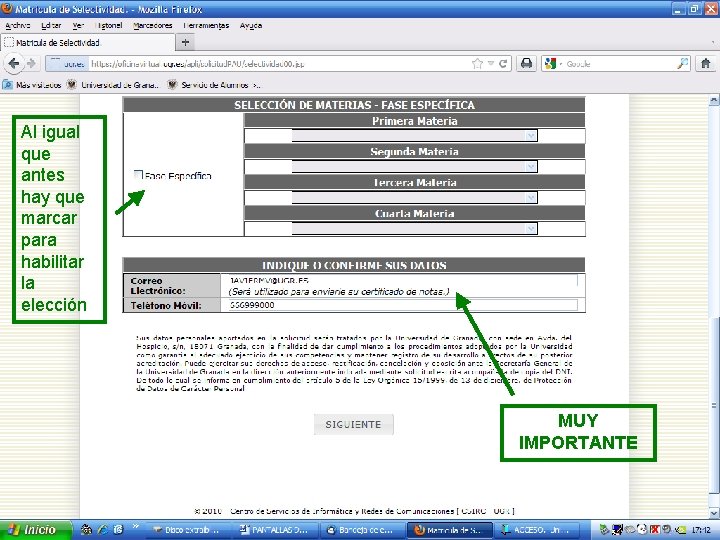The width and height of the screenshot is (720, 540).
Task: Bookmark this page with the star icon
Action: point(478,64)
